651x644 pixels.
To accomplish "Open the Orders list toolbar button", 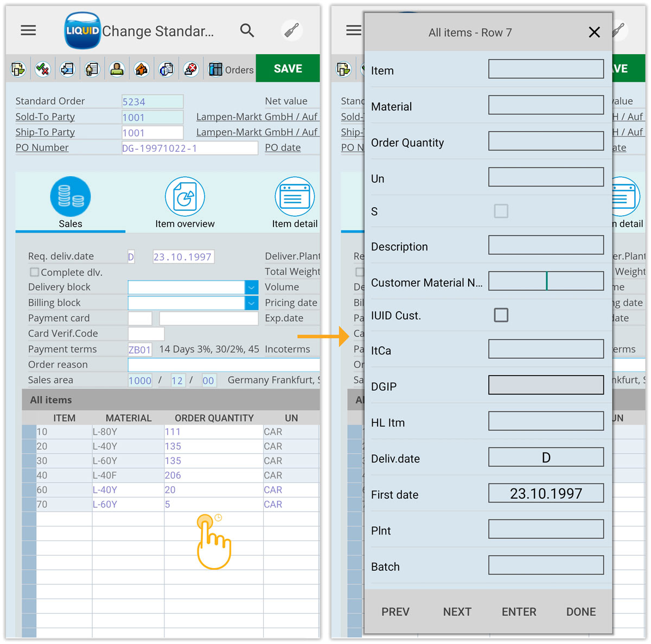I will tap(232, 69).
